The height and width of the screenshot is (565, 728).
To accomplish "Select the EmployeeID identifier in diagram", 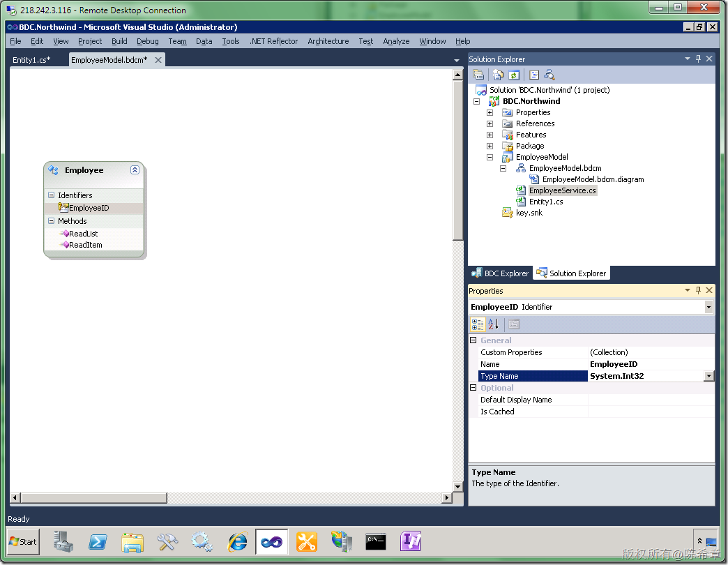I will tap(89, 208).
